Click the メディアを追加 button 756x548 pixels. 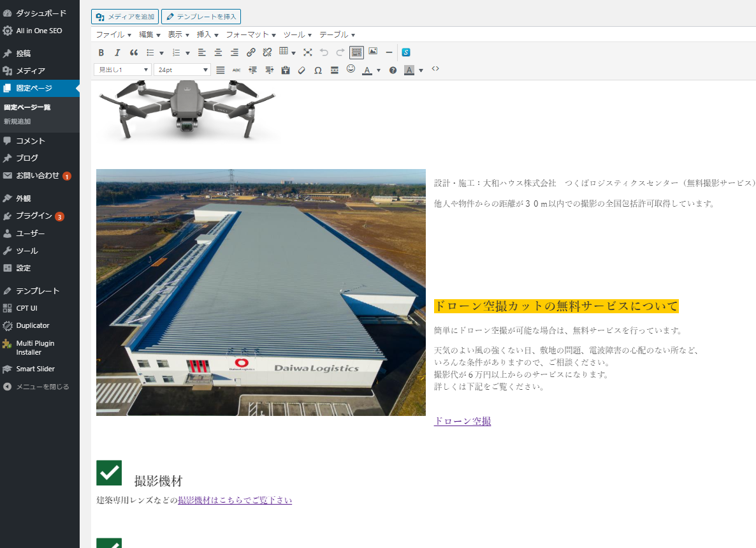(x=126, y=17)
